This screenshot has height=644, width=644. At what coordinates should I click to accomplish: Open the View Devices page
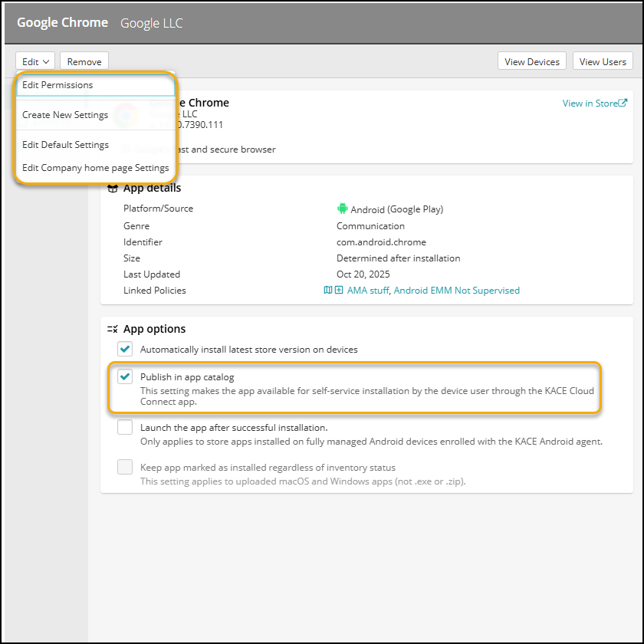[532, 62]
